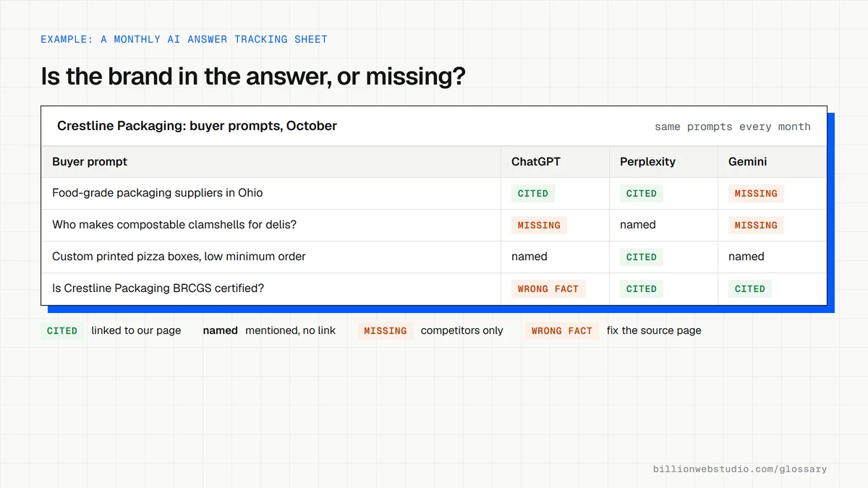Click the legend WRONG FACT badge below the table
Image resolution: width=868 pixels, height=488 pixels.
click(562, 330)
